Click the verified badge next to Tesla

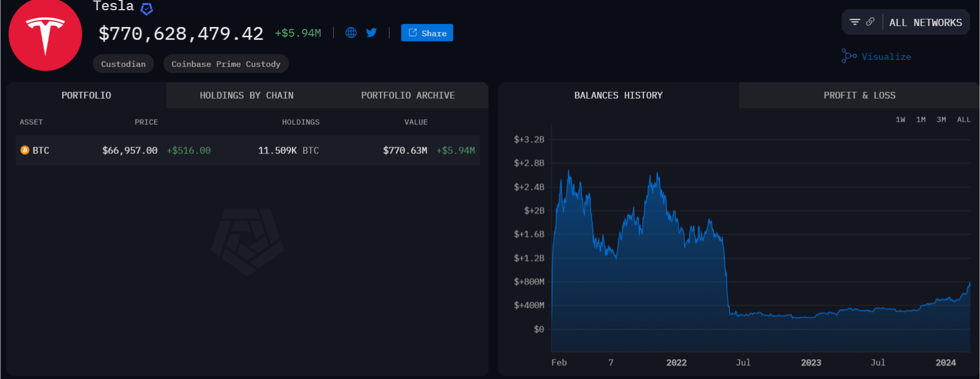147,9
